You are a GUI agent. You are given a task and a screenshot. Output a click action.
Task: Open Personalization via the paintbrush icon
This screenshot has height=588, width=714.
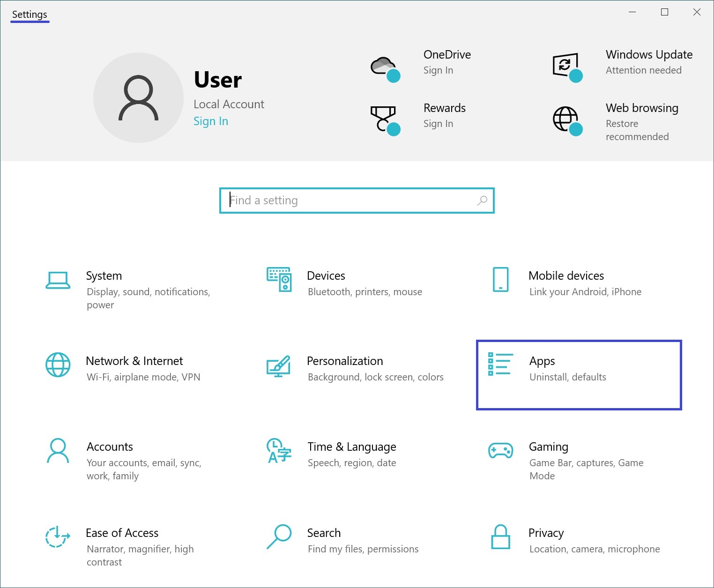coord(278,366)
